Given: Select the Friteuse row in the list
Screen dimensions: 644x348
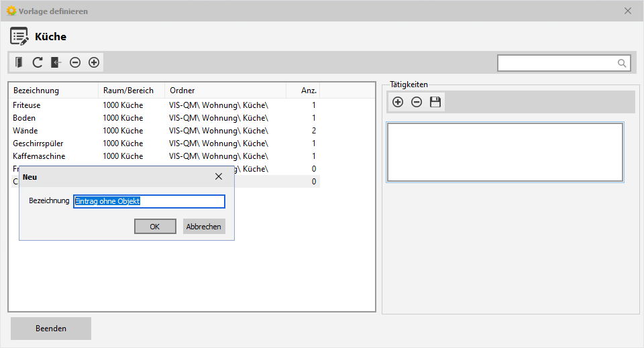Looking at the screenshot, I should 27,105.
